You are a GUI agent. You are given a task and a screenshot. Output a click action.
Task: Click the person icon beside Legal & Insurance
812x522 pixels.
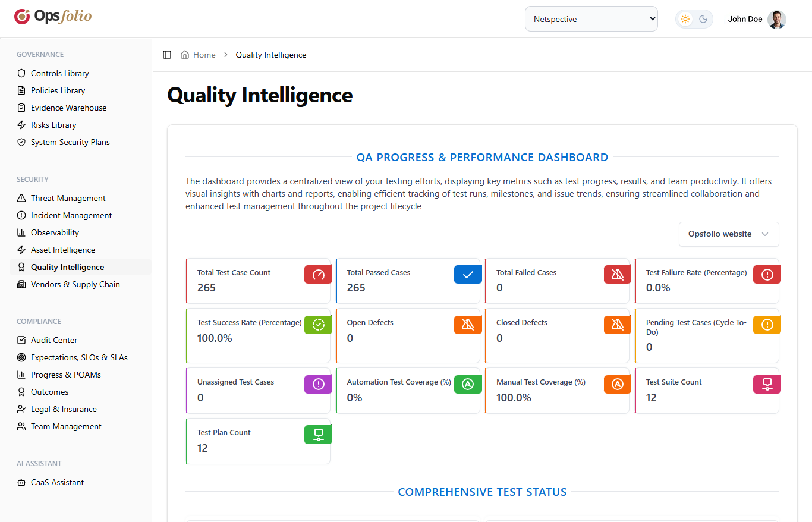(21, 409)
